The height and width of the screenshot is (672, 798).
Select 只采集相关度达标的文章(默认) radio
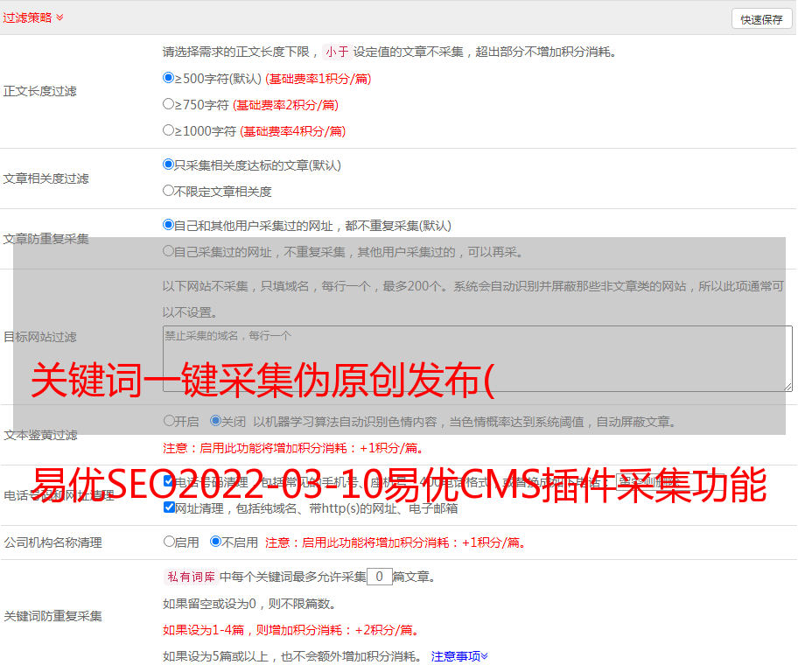click(168, 164)
